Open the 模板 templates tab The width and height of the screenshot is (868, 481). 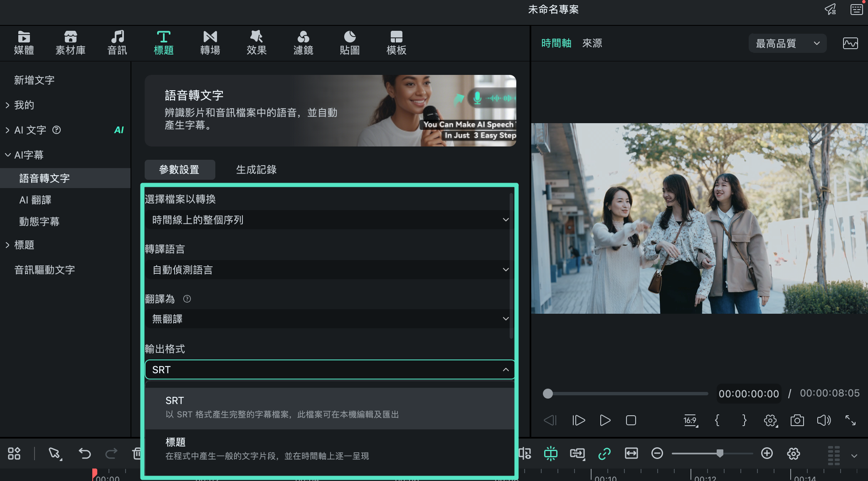point(397,43)
